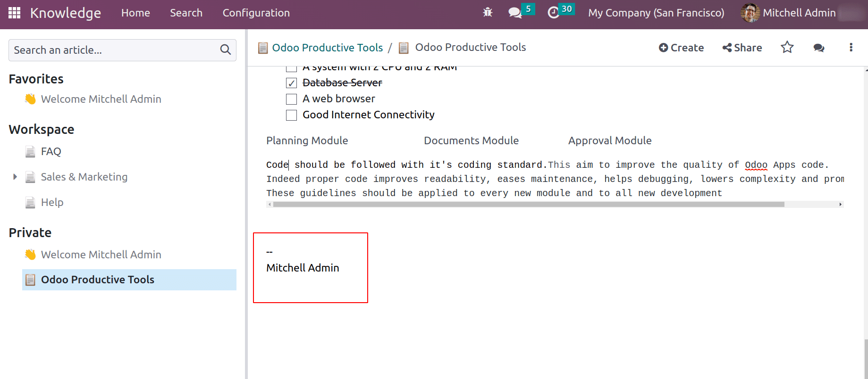
Task: Open the Help article
Action: click(x=52, y=202)
